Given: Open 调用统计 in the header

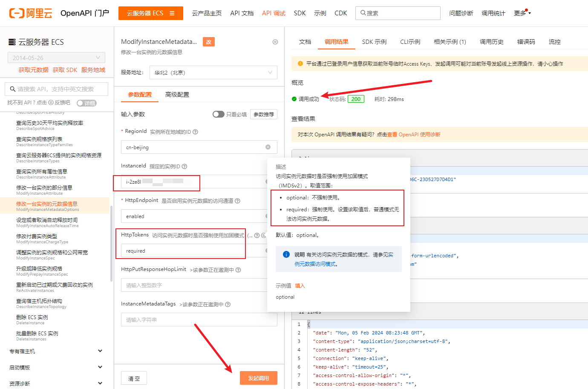Looking at the screenshot, I should point(493,13).
